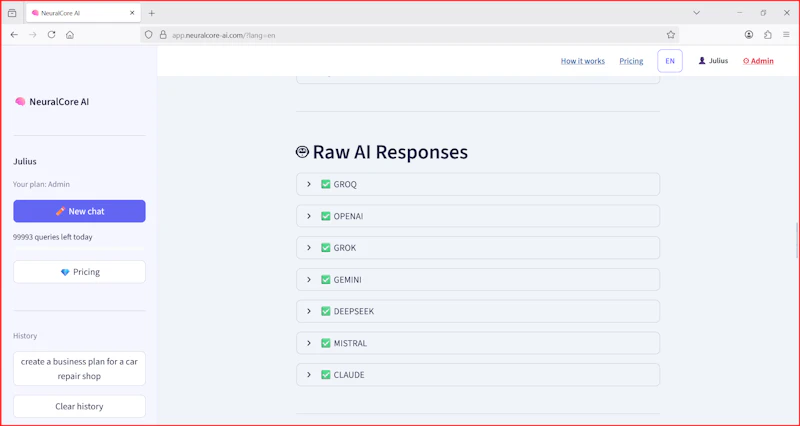Click the Julius name in the sidebar
The width and height of the screenshot is (800, 426).
(25, 161)
